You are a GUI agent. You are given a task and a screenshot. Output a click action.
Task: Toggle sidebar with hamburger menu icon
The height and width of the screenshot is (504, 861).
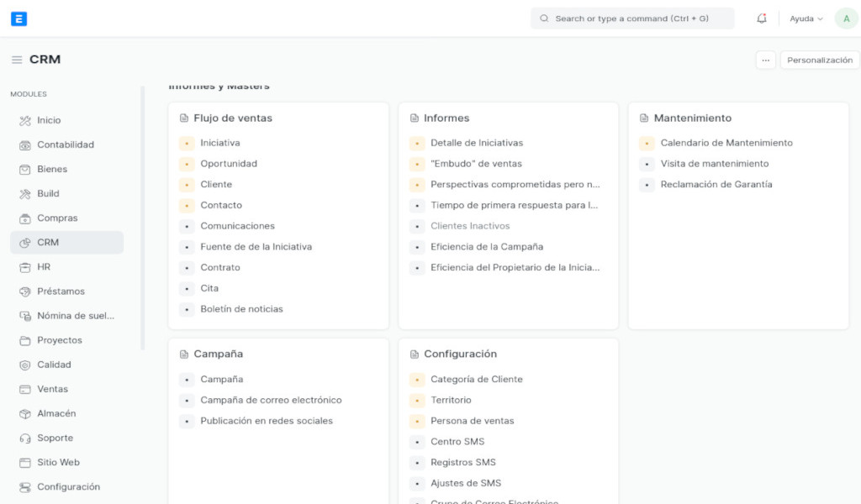[17, 60]
